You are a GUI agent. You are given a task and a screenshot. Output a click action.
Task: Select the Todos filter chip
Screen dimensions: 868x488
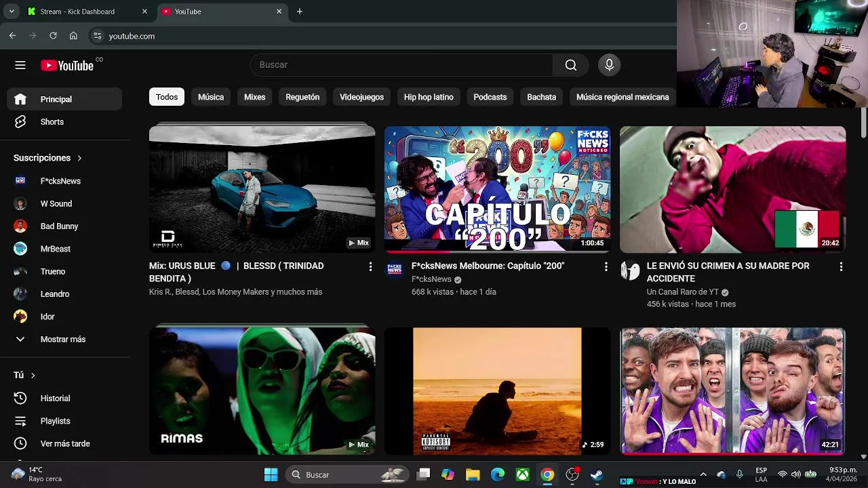coord(167,97)
